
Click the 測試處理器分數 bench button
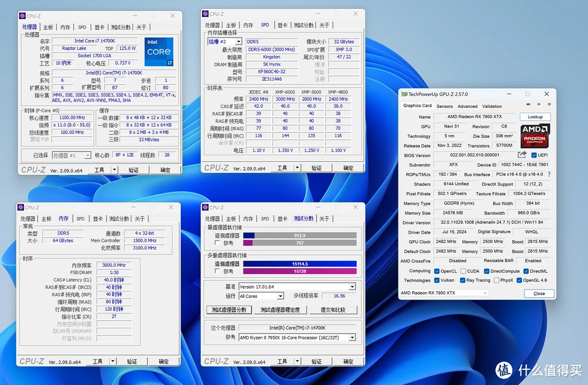(x=229, y=309)
